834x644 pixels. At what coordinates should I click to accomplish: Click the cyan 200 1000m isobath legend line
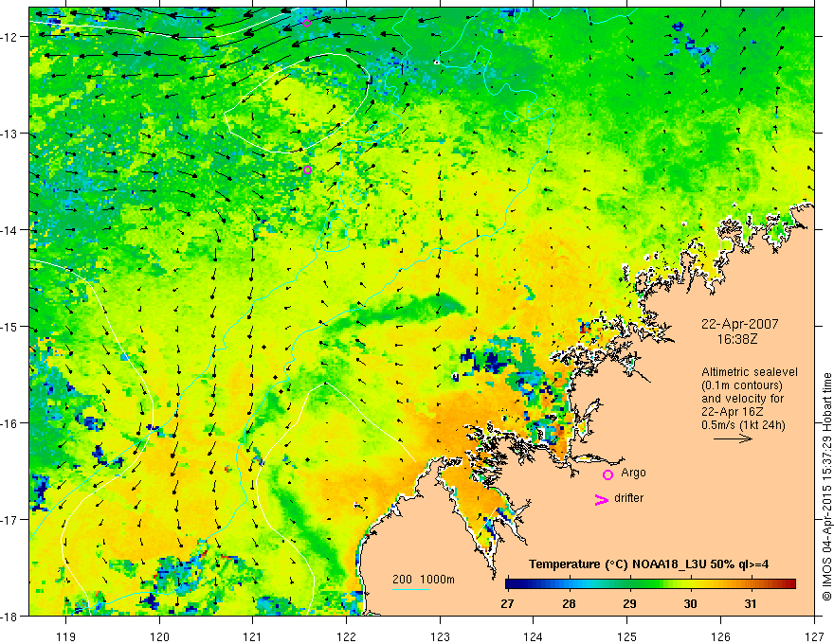pos(411,589)
